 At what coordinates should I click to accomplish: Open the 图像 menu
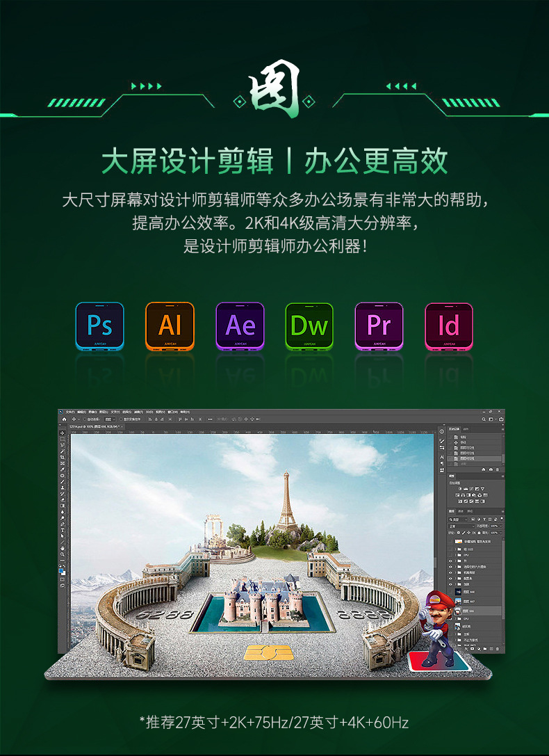tap(92, 412)
